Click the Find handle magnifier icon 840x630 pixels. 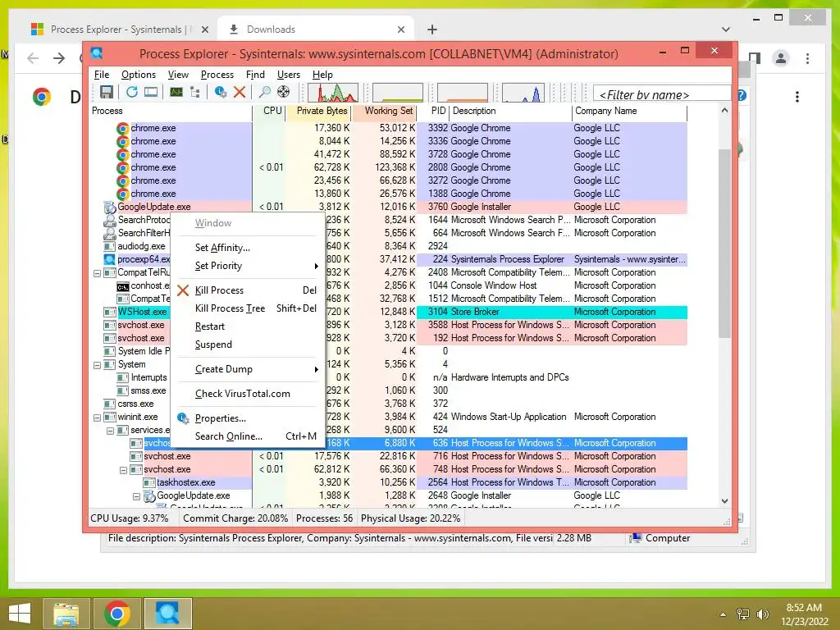point(264,92)
